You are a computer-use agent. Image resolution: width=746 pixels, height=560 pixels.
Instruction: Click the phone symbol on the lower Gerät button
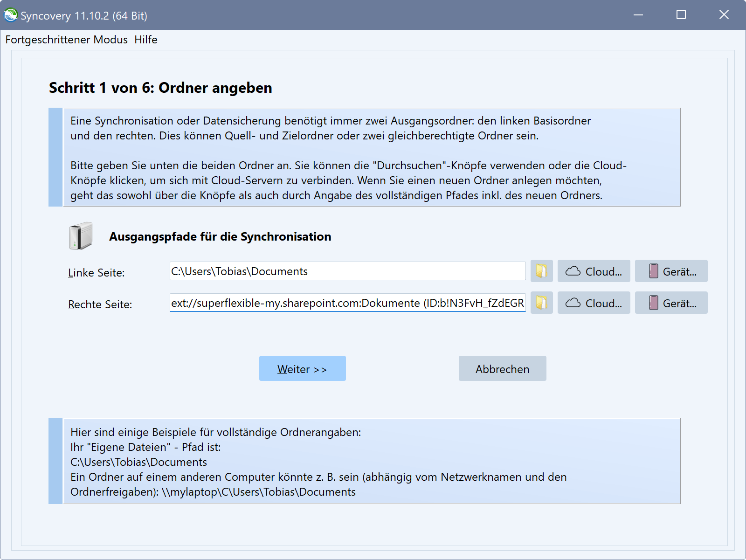pos(653,302)
